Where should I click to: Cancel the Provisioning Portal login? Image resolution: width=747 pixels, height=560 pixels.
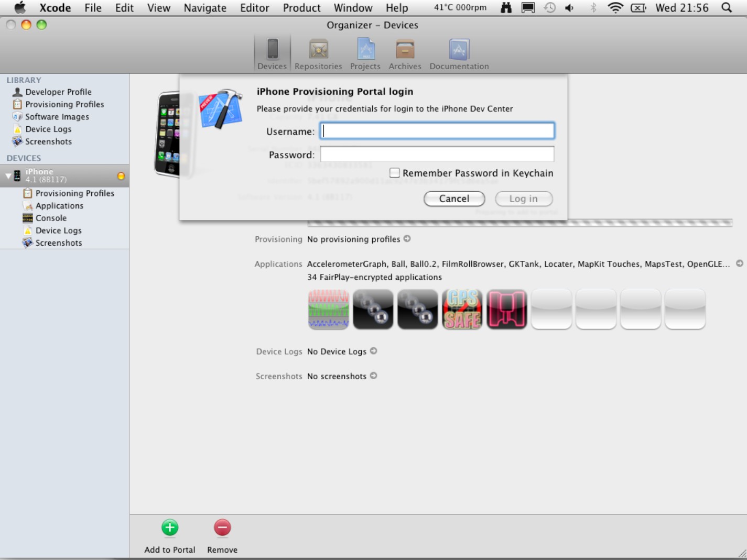(454, 199)
